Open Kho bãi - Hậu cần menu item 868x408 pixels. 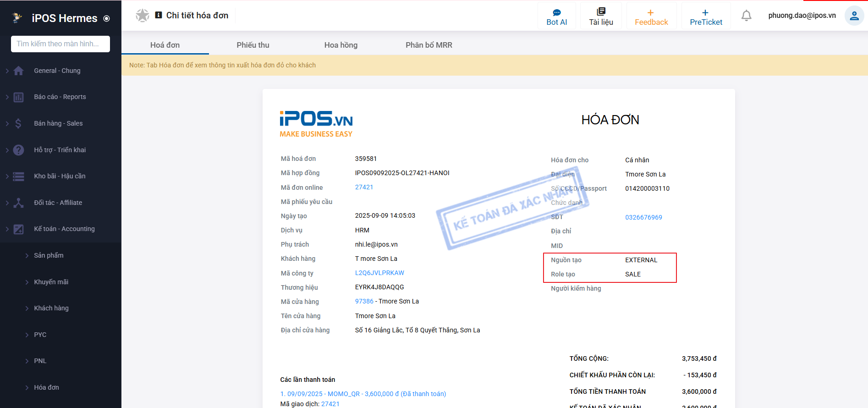point(60,176)
